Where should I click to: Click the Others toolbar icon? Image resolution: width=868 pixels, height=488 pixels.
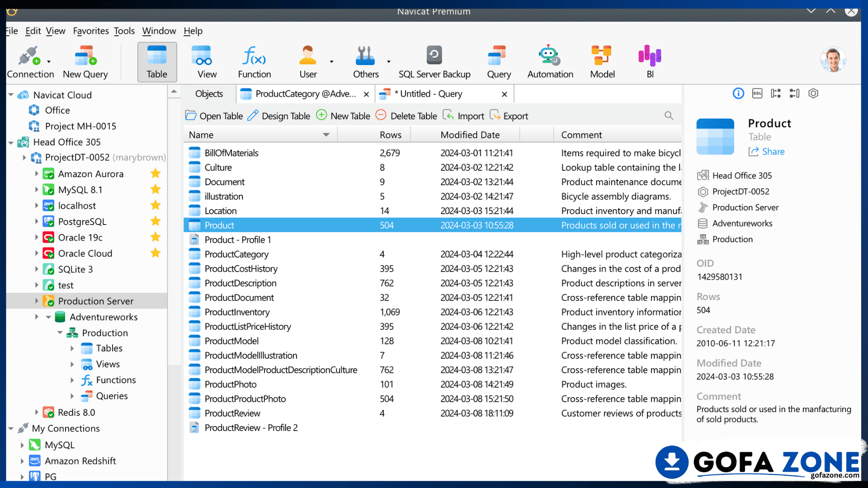coord(366,62)
